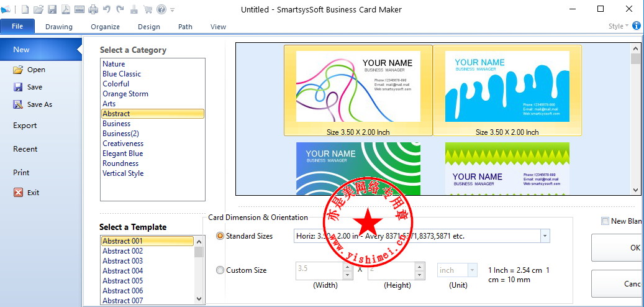Increase the Width spinner value
The height and width of the screenshot is (307, 644).
348,267
